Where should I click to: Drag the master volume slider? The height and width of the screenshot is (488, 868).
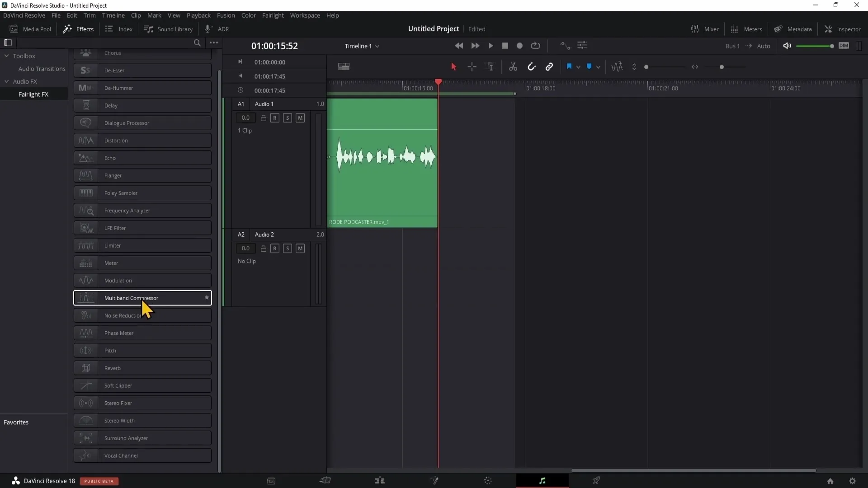point(831,46)
